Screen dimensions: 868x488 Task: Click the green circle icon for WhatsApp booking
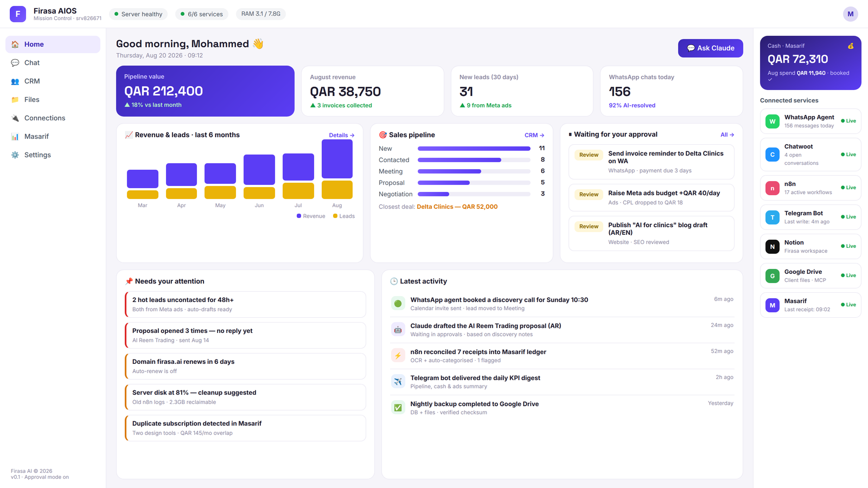pyautogui.click(x=398, y=304)
